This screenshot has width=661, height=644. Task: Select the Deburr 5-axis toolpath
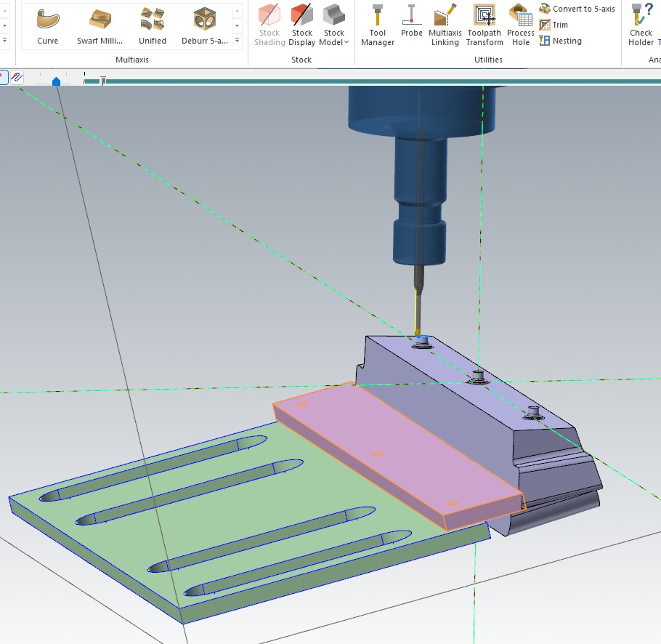pos(205,25)
